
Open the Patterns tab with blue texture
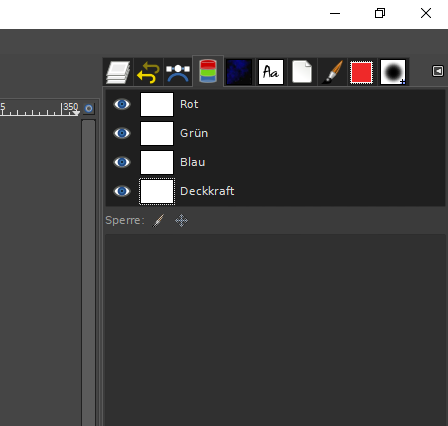(x=239, y=72)
